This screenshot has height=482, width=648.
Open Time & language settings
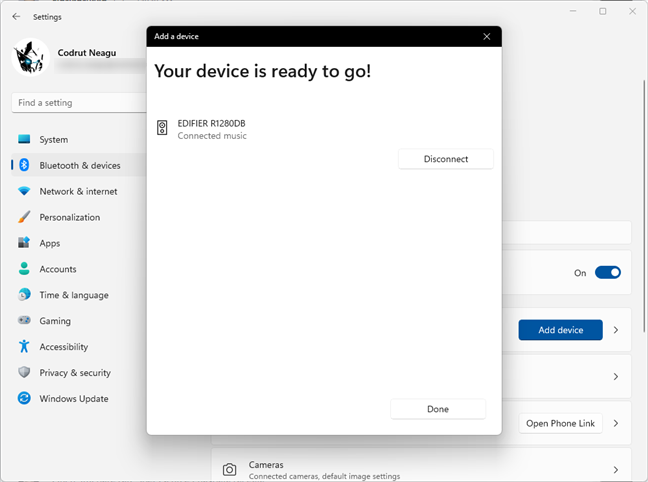tap(79, 295)
